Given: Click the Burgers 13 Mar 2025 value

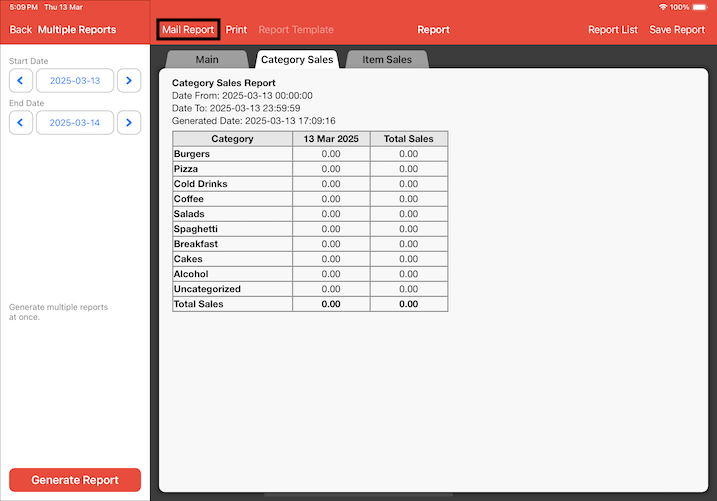Looking at the screenshot, I should (x=331, y=154).
